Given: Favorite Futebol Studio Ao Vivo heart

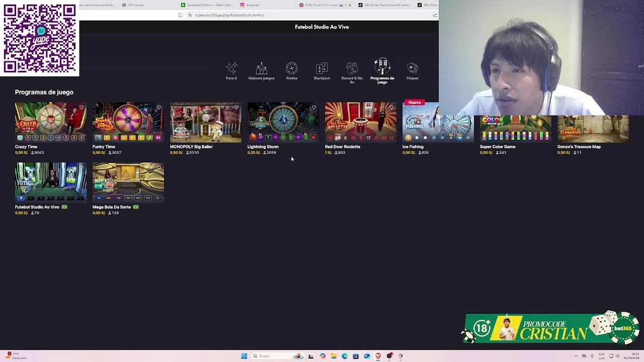Looking at the screenshot, I should (x=82, y=167).
